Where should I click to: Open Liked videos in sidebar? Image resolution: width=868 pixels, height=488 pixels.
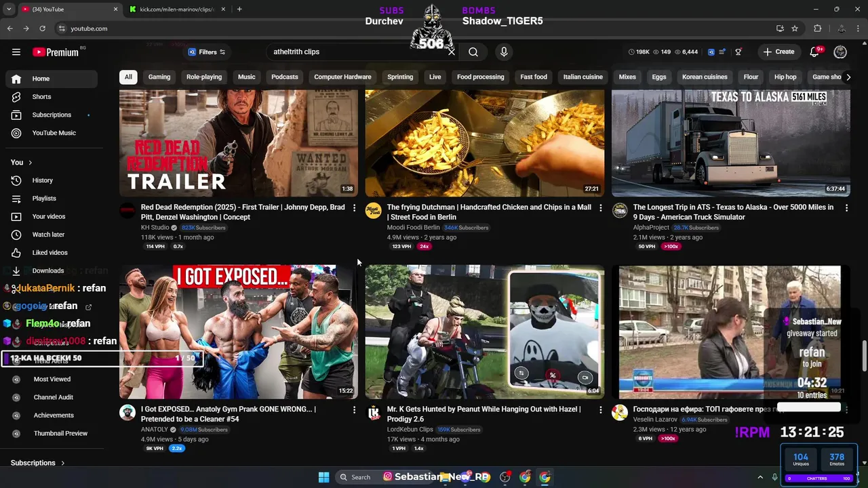[52, 252]
